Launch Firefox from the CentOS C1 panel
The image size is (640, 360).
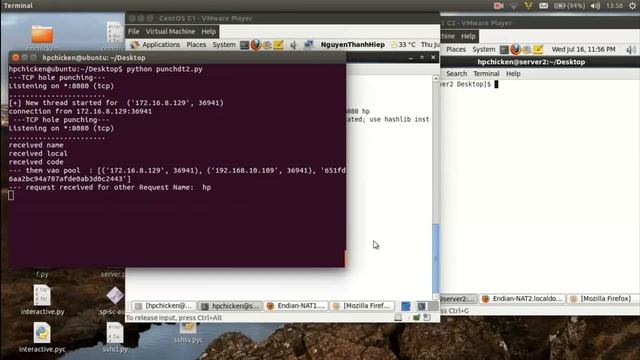coord(256,44)
